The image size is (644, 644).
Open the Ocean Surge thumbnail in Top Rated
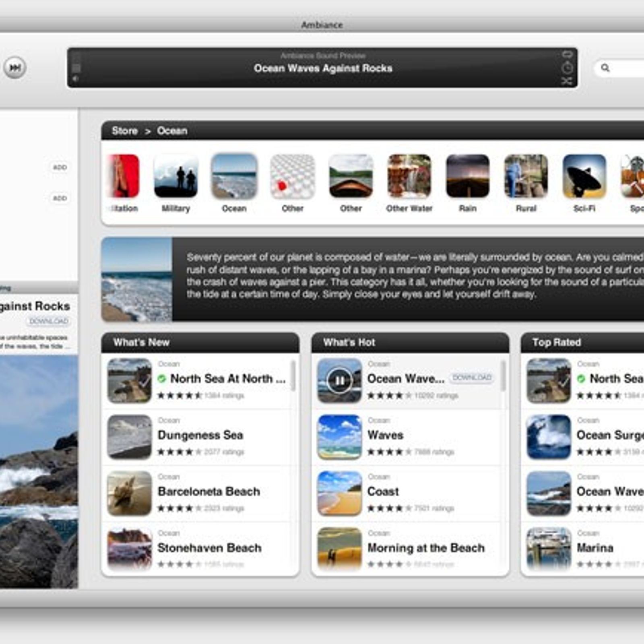pyautogui.click(x=549, y=437)
